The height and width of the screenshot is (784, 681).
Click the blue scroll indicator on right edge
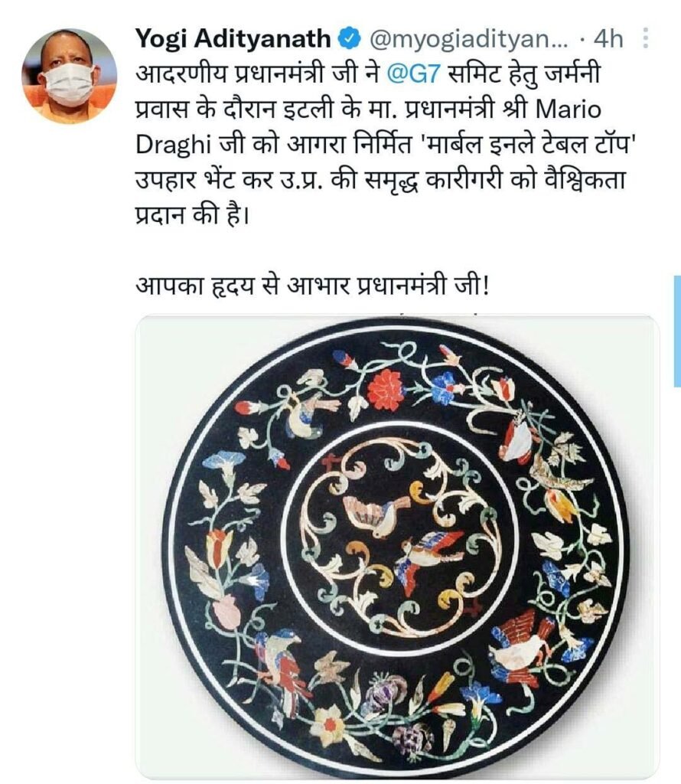point(677,331)
